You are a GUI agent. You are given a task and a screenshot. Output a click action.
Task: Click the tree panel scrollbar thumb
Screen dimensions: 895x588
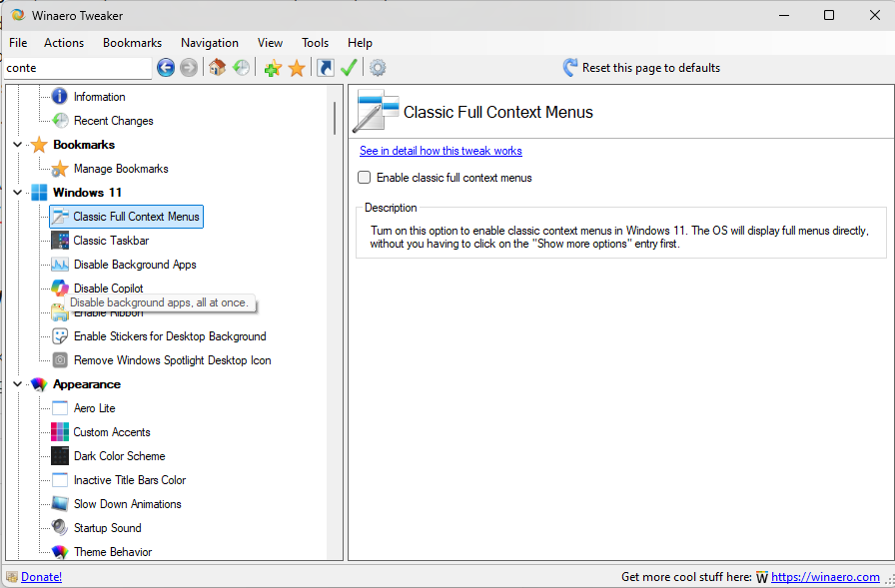tap(335, 118)
